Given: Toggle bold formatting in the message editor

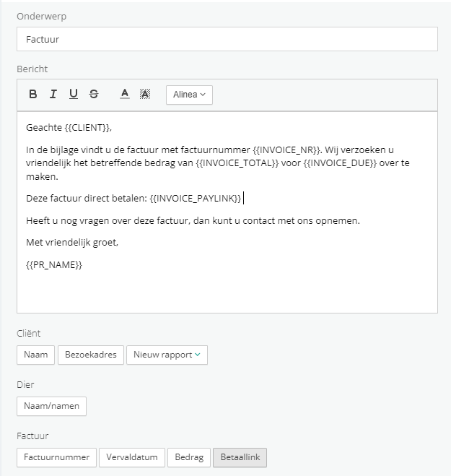Looking at the screenshot, I should [33, 94].
